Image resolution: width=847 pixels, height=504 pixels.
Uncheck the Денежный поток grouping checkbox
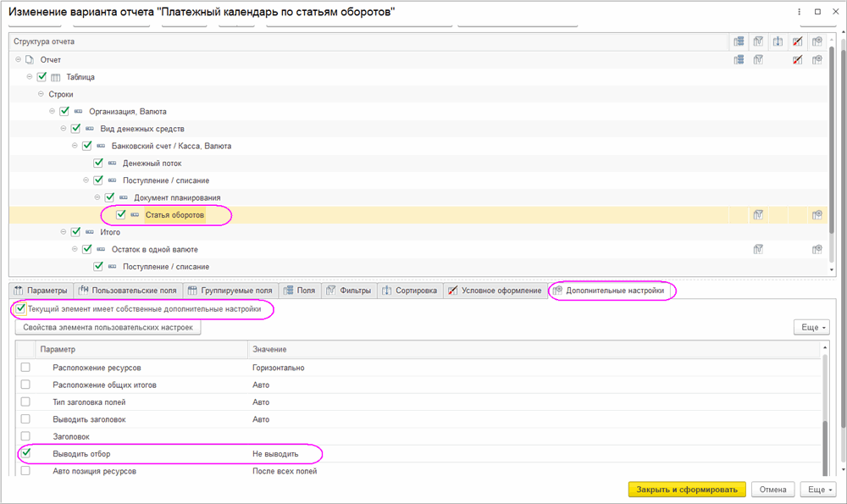click(98, 163)
